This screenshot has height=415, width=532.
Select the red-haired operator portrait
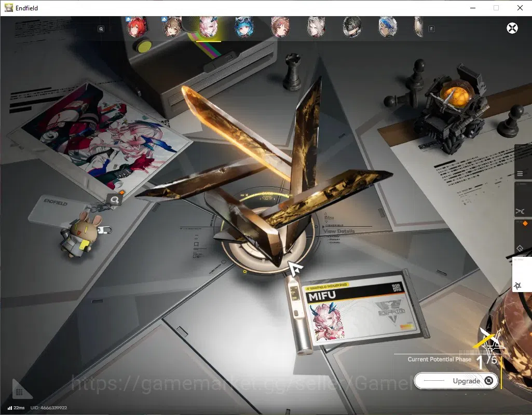click(x=137, y=27)
